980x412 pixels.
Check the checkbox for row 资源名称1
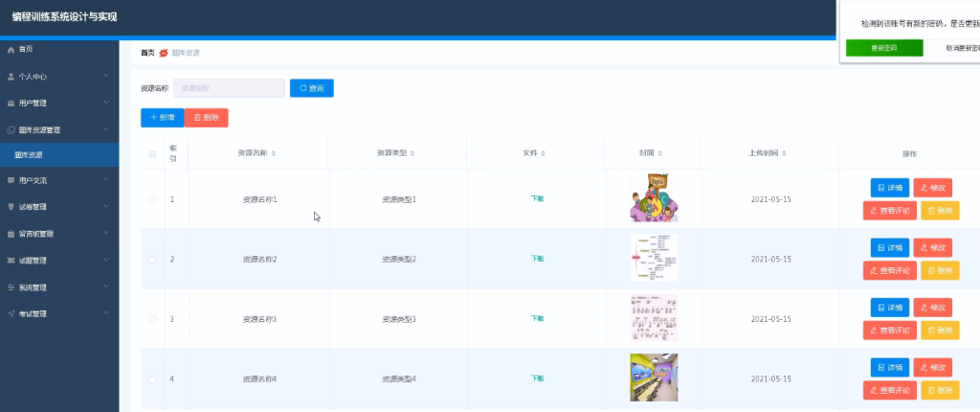pyautogui.click(x=152, y=199)
